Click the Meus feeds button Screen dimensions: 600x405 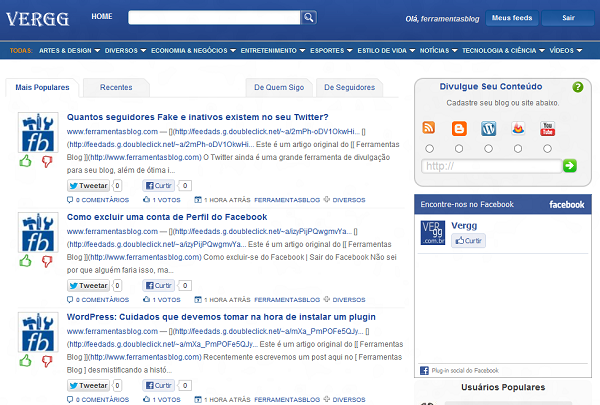pyautogui.click(x=513, y=18)
